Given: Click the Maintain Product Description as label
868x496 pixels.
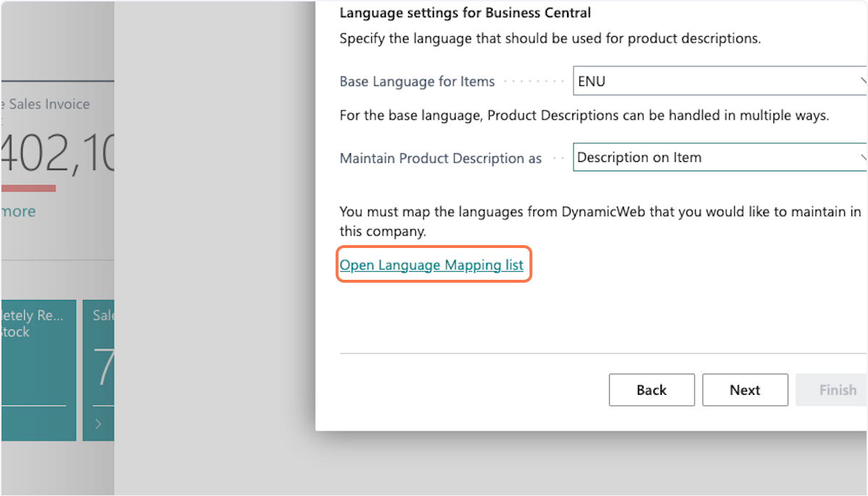Looking at the screenshot, I should (441, 158).
